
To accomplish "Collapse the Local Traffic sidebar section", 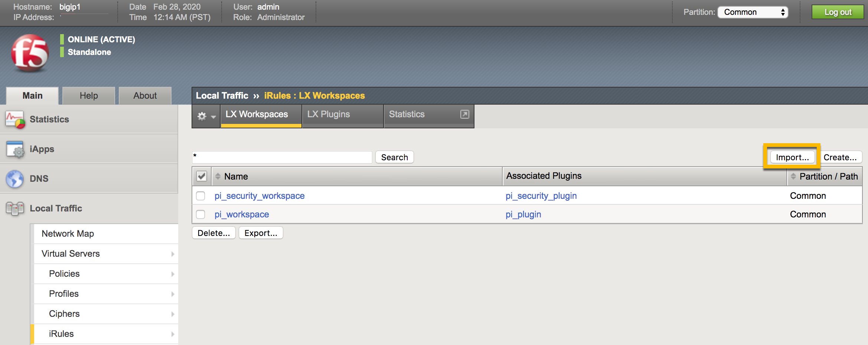I will point(89,208).
